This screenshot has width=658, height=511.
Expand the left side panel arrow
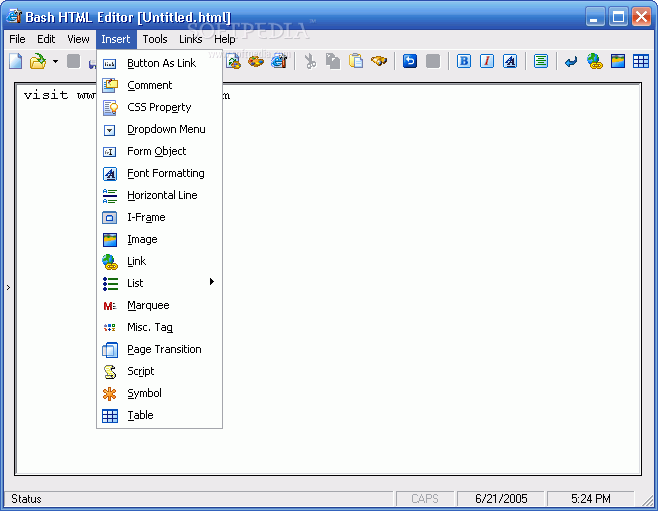coord(8,288)
